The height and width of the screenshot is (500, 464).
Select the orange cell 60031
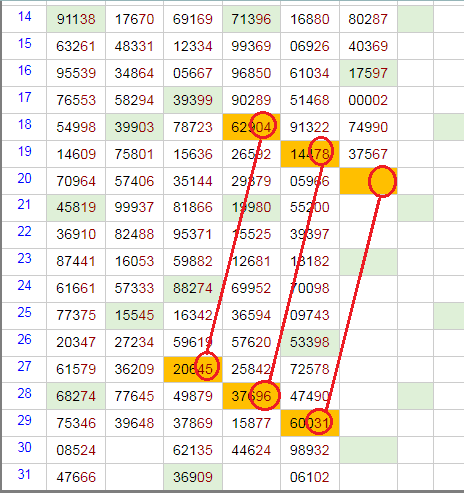(x=310, y=423)
